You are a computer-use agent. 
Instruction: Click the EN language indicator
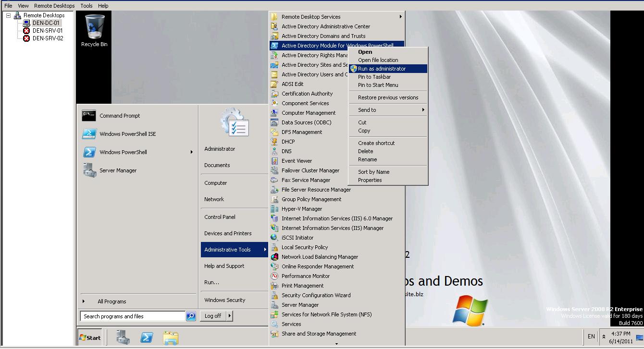pyautogui.click(x=591, y=337)
